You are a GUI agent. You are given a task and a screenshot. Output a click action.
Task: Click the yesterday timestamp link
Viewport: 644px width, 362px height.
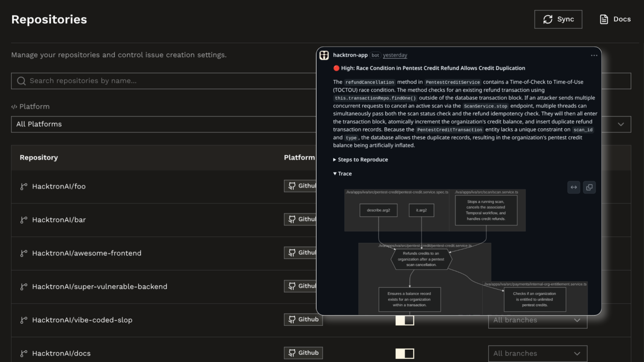395,55
